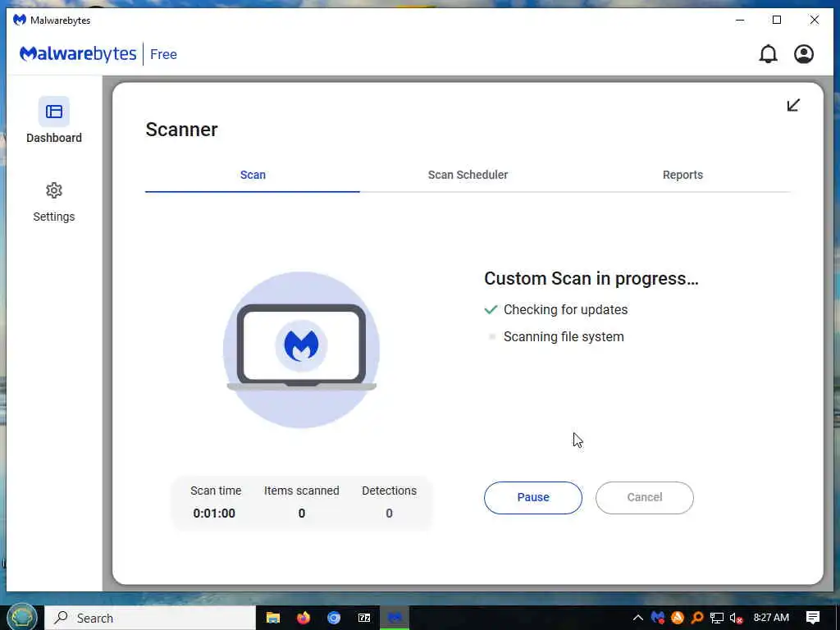Click Custom Scan in progress heading

(591, 279)
